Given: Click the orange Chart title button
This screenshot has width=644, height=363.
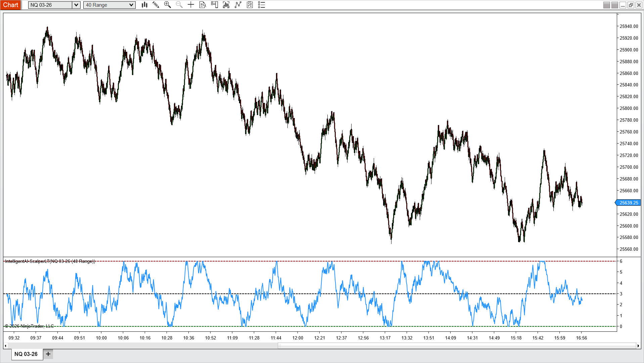Looking at the screenshot, I should [11, 5].
